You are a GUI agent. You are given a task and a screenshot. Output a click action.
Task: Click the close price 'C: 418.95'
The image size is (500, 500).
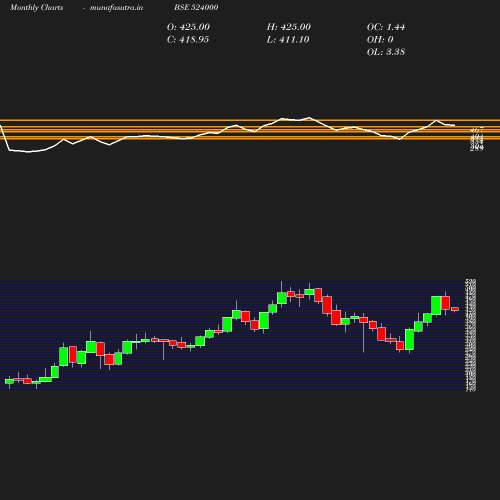point(188,40)
